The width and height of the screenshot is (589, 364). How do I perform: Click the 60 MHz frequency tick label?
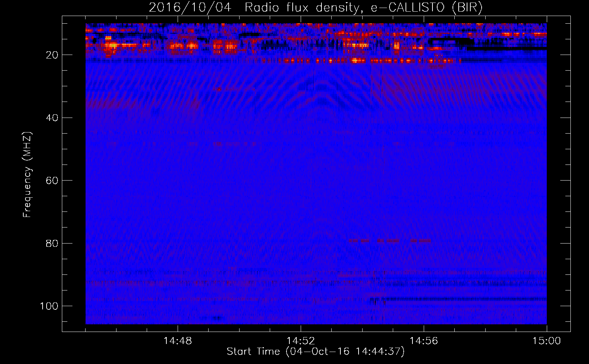(x=52, y=181)
